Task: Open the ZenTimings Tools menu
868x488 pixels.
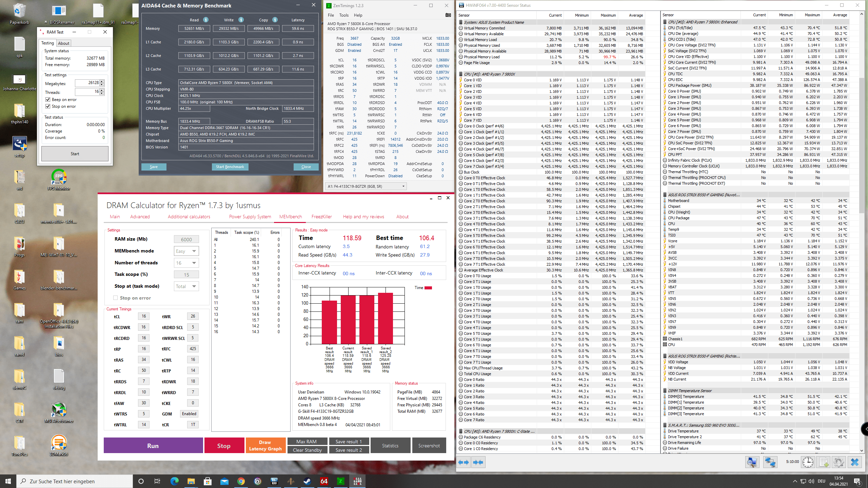Action: click(x=344, y=15)
